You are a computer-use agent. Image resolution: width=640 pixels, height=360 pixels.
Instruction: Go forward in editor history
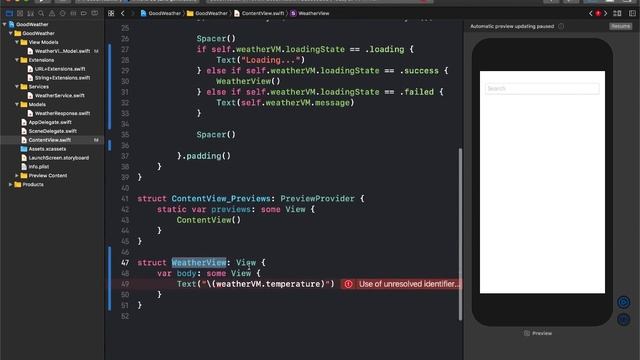133,13
